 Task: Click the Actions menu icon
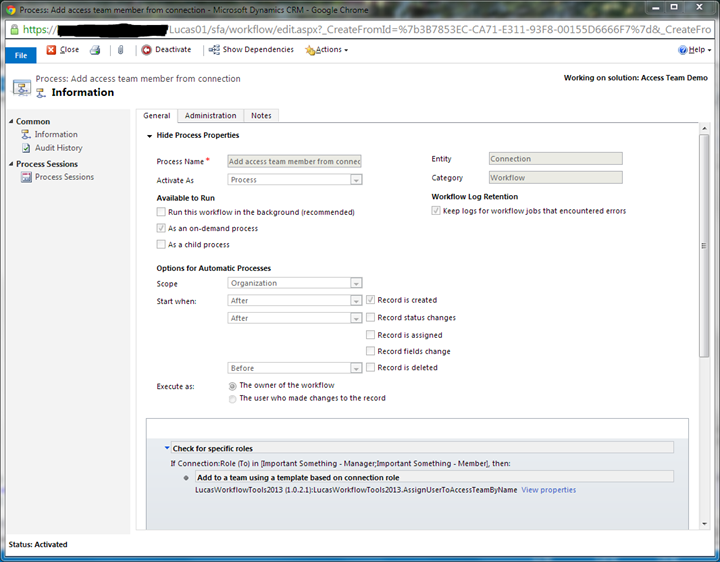(x=310, y=50)
